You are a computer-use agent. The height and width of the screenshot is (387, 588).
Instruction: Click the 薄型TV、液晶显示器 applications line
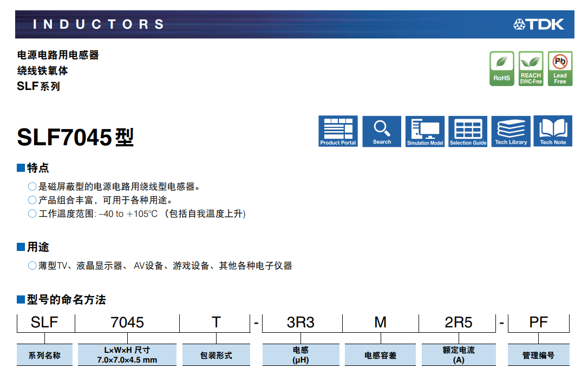[x=160, y=266]
